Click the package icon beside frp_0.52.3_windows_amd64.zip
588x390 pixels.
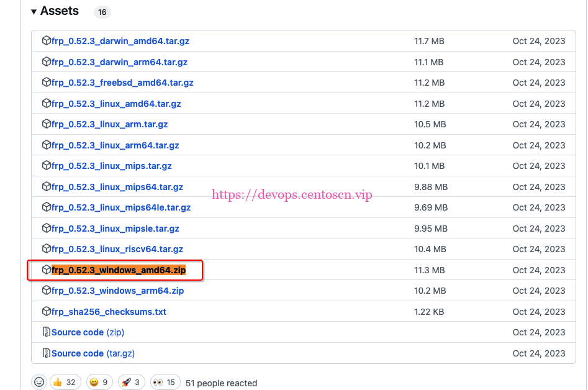pos(46,270)
